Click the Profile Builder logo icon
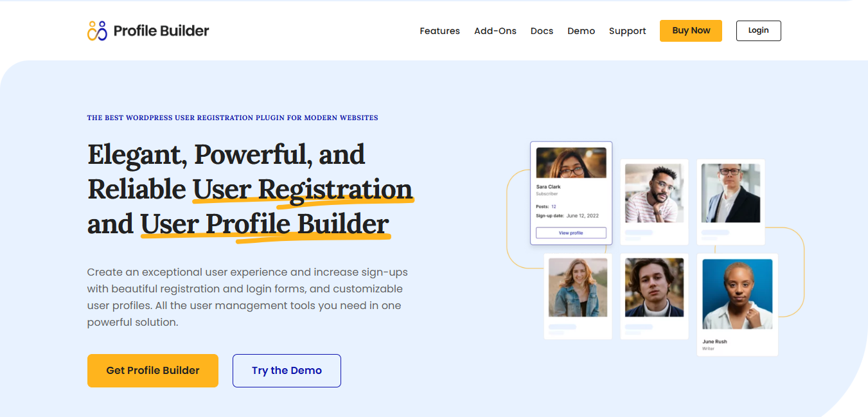868x417 pixels. pyautogui.click(x=97, y=30)
